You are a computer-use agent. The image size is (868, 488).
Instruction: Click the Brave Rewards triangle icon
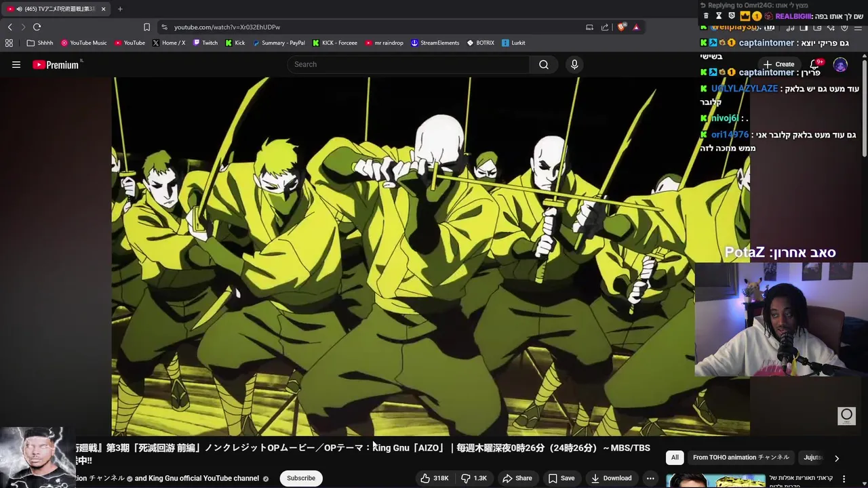(x=636, y=27)
